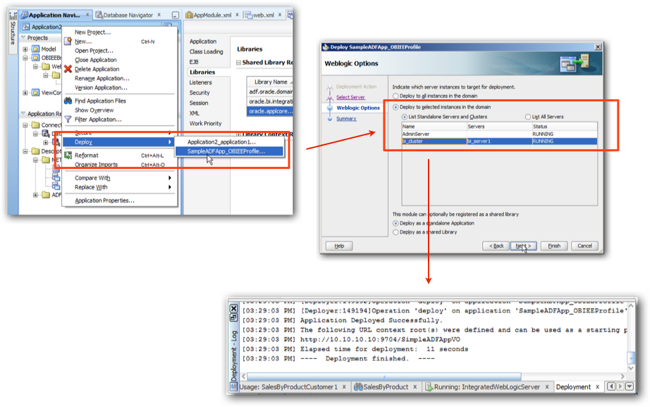650x407 pixels.
Task: Select the AdminServer row in server table
Action: click(500, 134)
